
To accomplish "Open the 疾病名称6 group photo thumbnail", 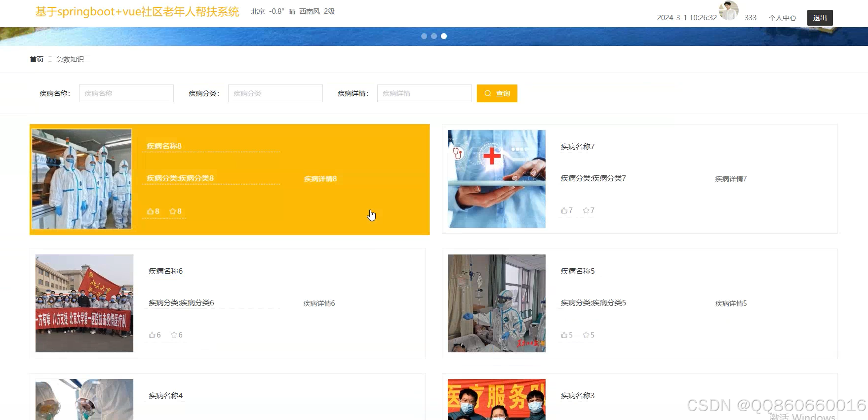I will point(84,303).
